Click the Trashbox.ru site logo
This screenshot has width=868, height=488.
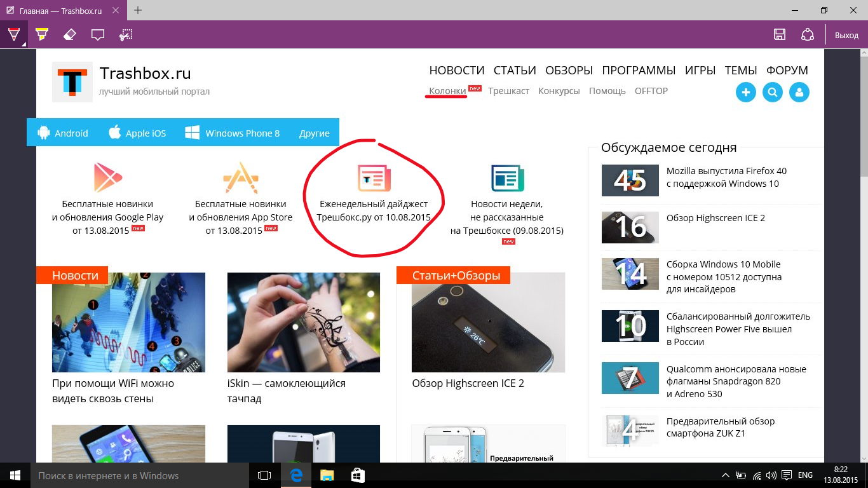[72, 82]
